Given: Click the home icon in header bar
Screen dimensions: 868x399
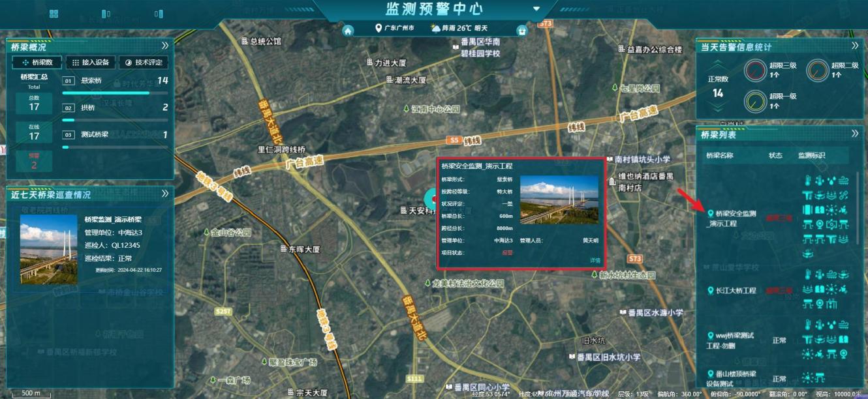Looking at the screenshot, I should [x=349, y=30].
